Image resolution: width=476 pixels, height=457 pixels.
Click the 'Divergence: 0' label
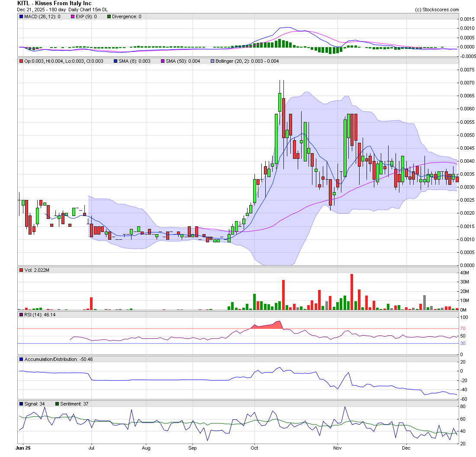(x=127, y=17)
